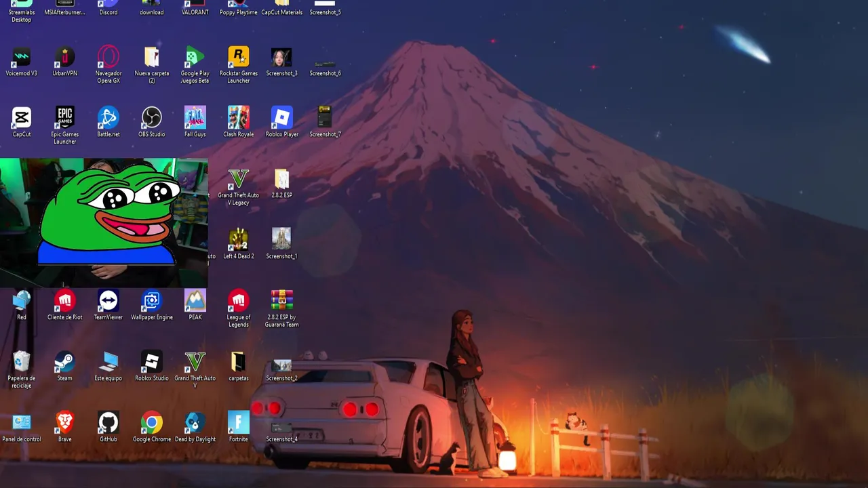
Task: Launch the VALORANT shortcut
Action: tap(195, 8)
